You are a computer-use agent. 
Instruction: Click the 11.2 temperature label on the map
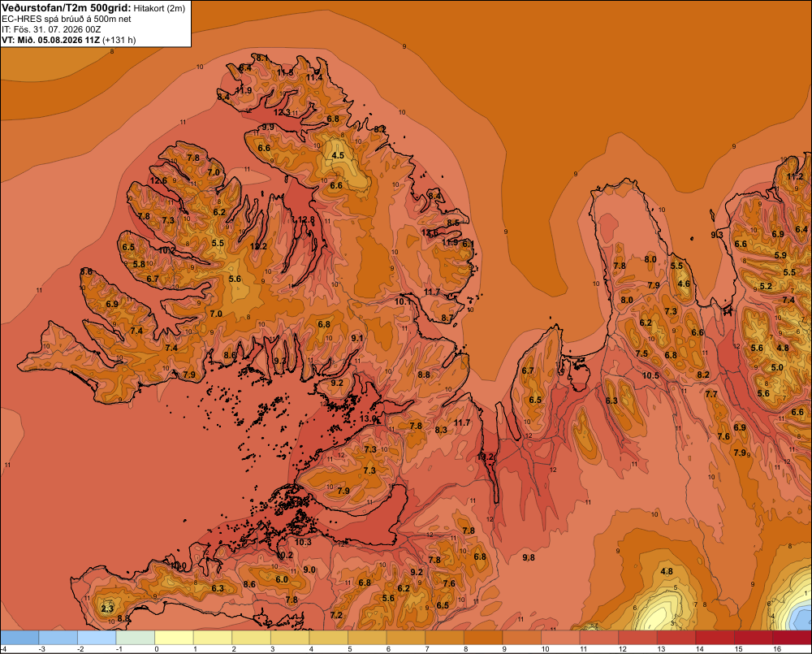tap(795, 176)
